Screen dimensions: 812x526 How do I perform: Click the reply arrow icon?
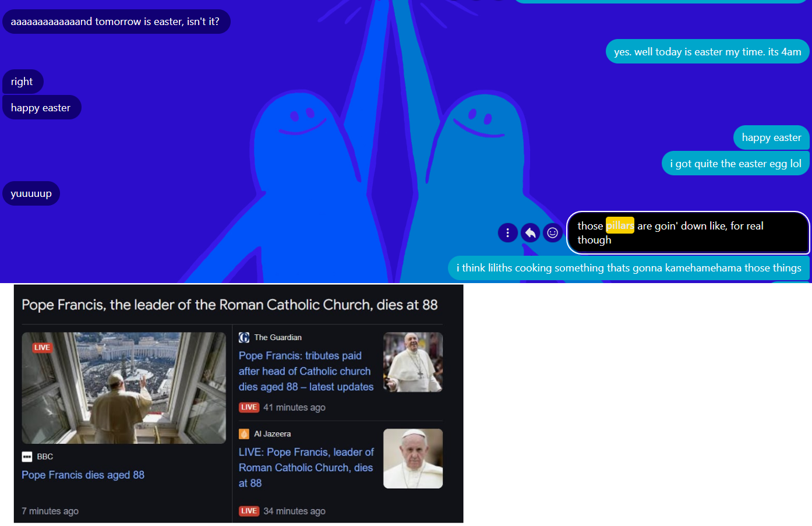pyautogui.click(x=530, y=233)
